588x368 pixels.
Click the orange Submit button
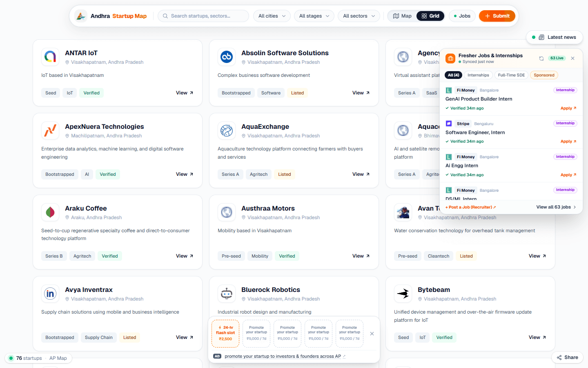pyautogui.click(x=497, y=16)
